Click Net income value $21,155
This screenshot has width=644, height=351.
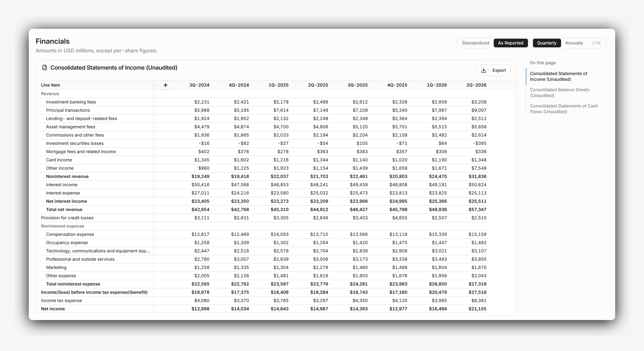coord(477,309)
